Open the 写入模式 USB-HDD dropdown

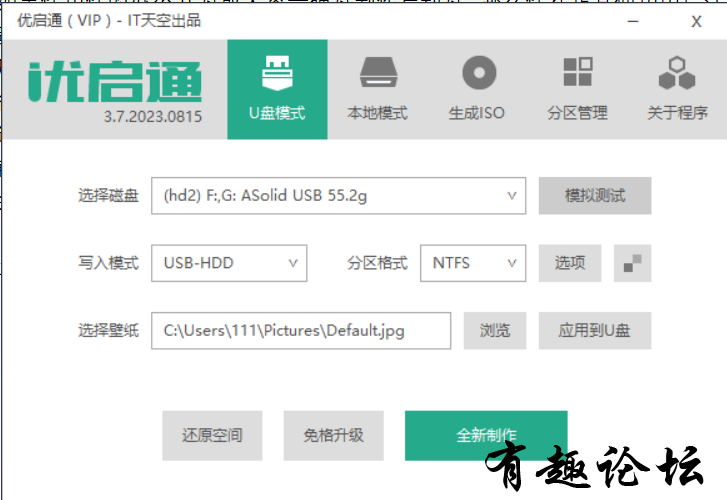coord(229,263)
